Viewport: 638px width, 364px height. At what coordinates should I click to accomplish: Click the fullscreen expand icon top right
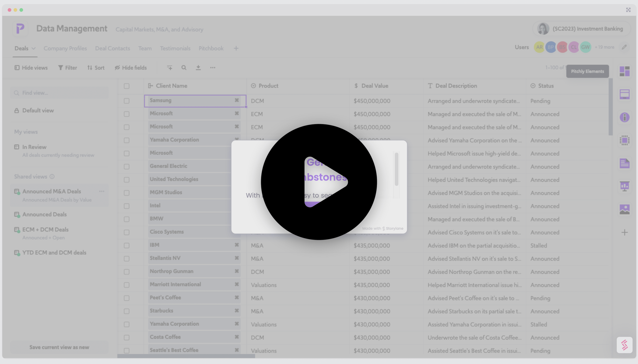pos(628,10)
